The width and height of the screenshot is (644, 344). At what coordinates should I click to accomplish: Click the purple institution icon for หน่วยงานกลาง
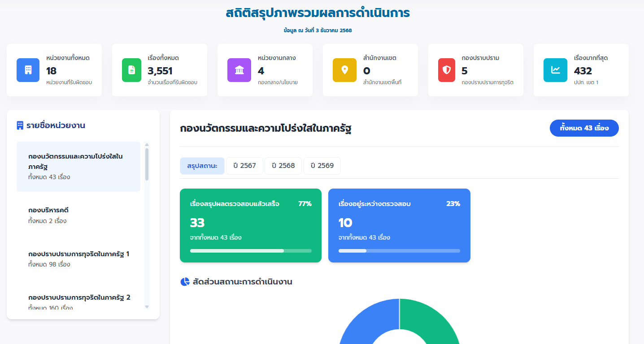[239, 70]
